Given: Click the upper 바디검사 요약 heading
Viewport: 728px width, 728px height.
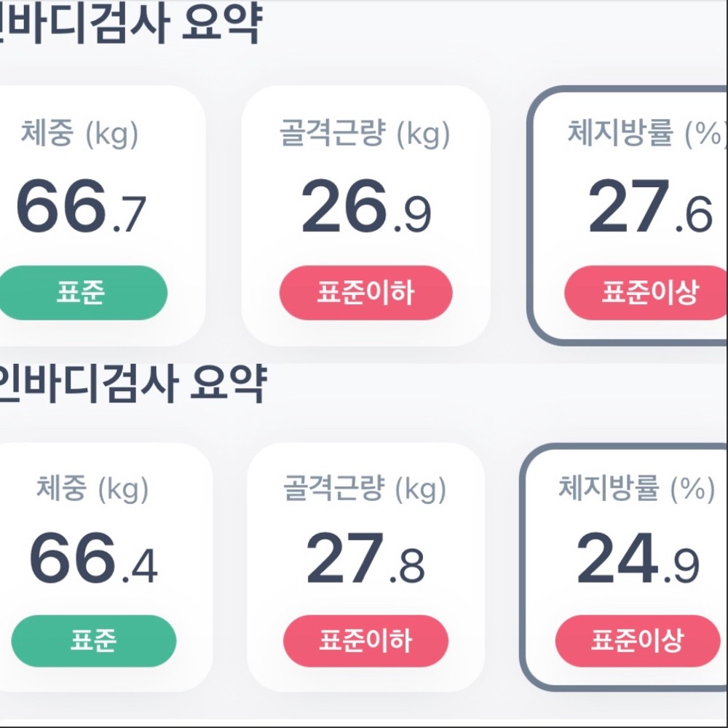Looking at the screenshot, I should (130, 23).
